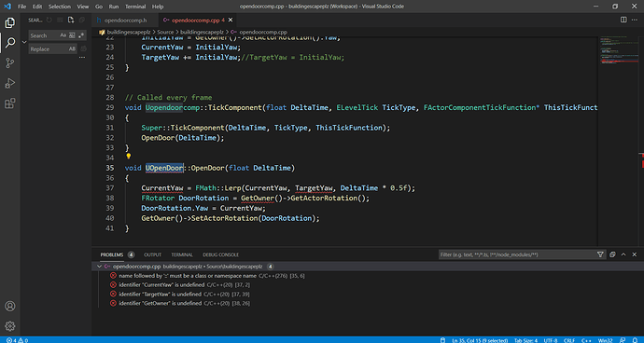Open the Help menu
This screenshot has width=644, height=343.
(158, 7)
